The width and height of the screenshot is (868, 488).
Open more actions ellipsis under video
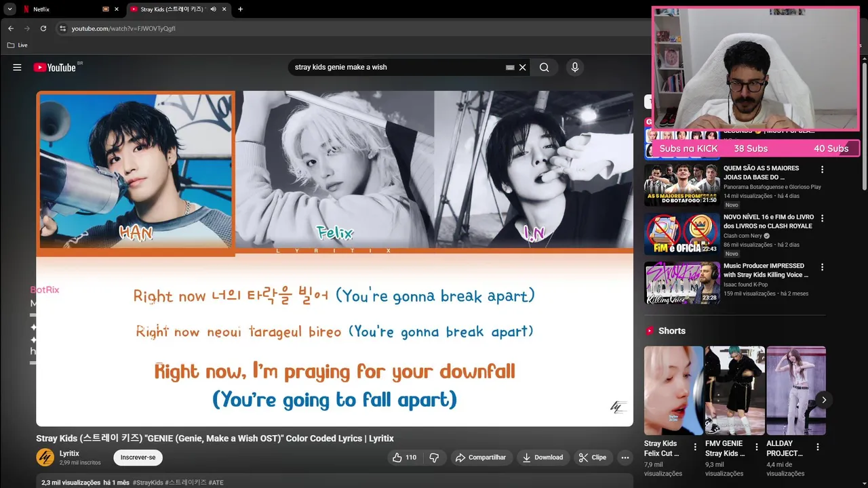[x=625, y=457]
